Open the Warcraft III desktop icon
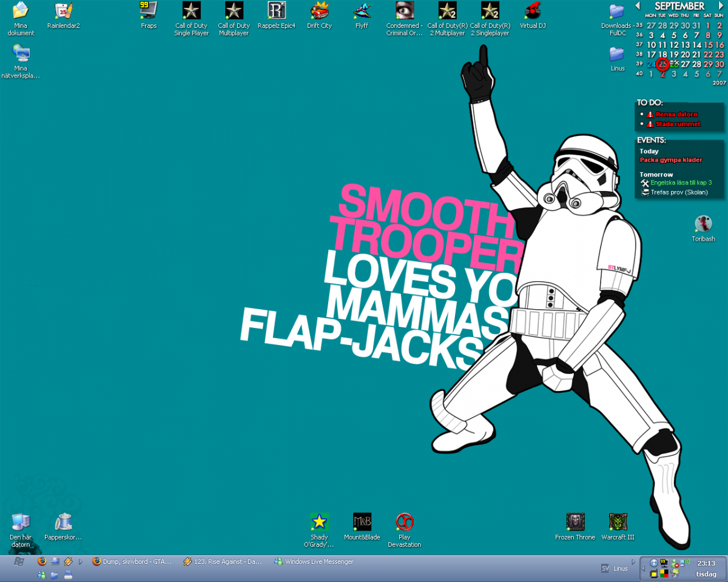728x582 pixels. 618,523
